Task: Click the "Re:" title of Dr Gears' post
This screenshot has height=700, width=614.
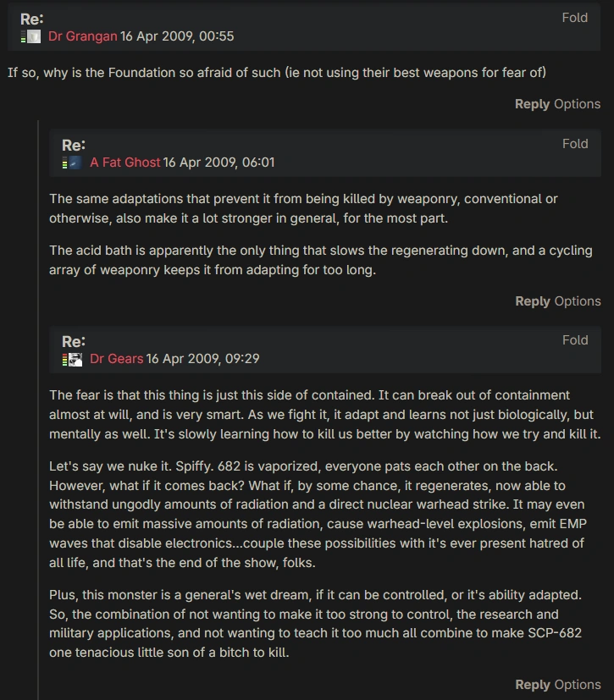Action: [x=74, y=341]
